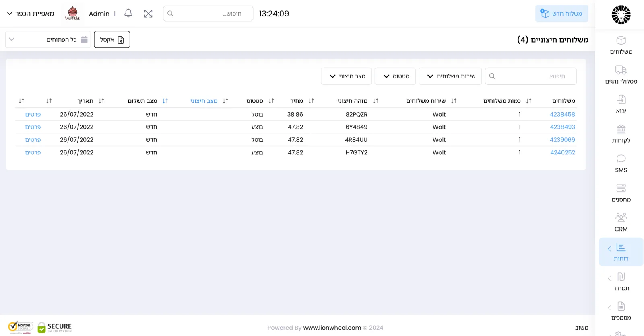Open the לקוחות customers section
Viewport: 644px width, 336px height.
[621, 134]
